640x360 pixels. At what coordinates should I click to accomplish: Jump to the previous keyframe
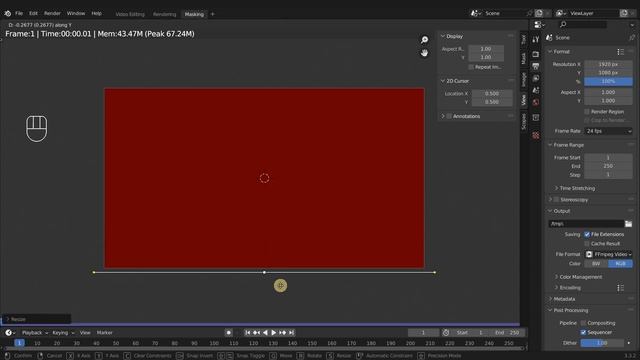[256, 333]
